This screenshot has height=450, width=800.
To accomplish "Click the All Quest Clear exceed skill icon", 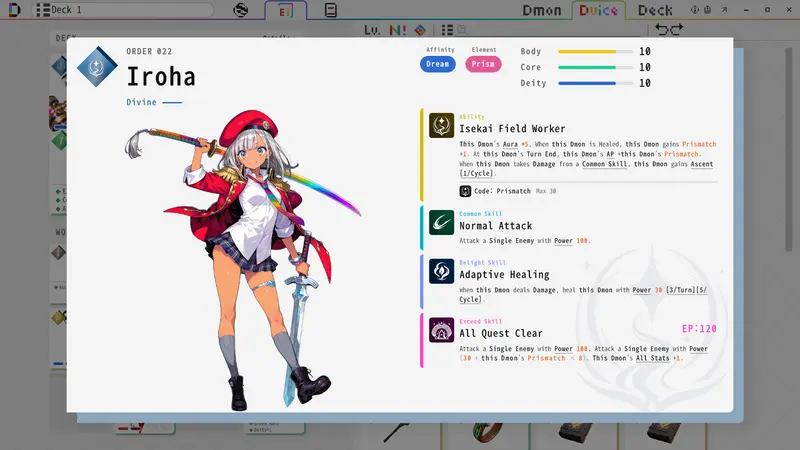I will 441,330.
